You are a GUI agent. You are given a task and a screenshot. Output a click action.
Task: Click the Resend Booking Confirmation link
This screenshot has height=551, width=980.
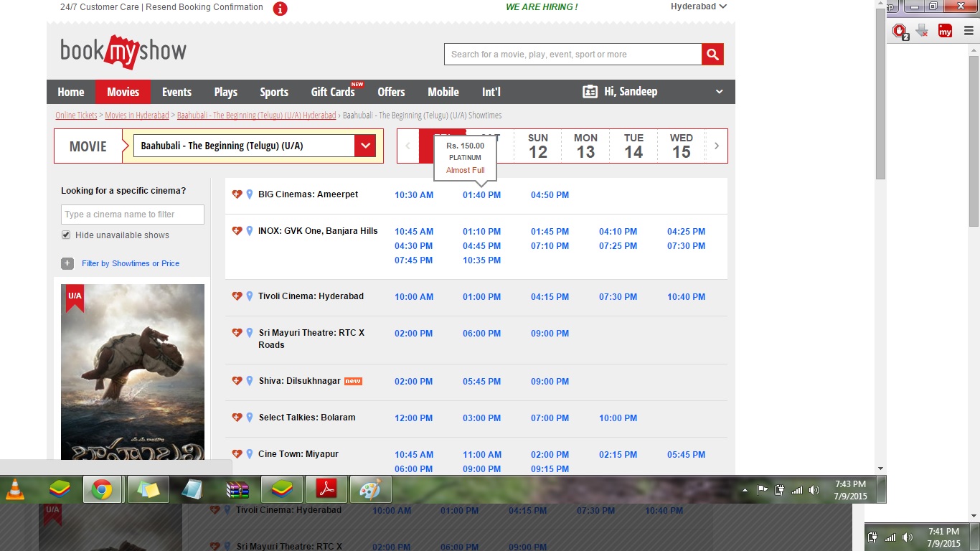(204, 7)
